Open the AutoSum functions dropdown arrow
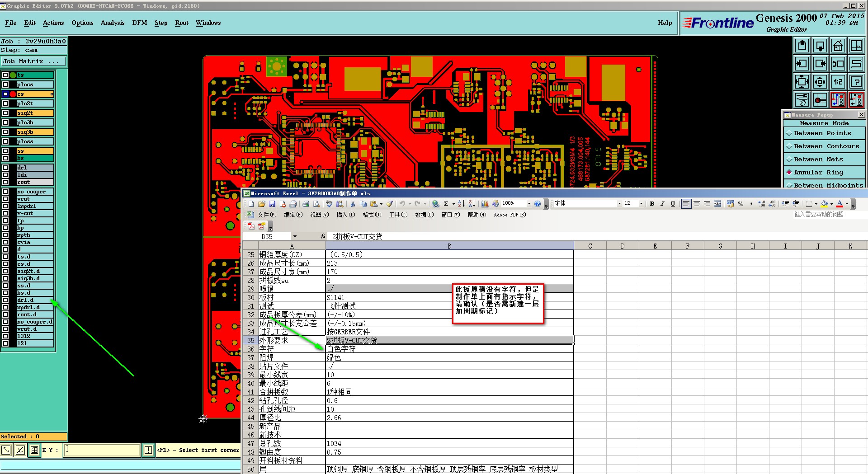Screen dimensions: 868x474 click(x=453, y=204)
